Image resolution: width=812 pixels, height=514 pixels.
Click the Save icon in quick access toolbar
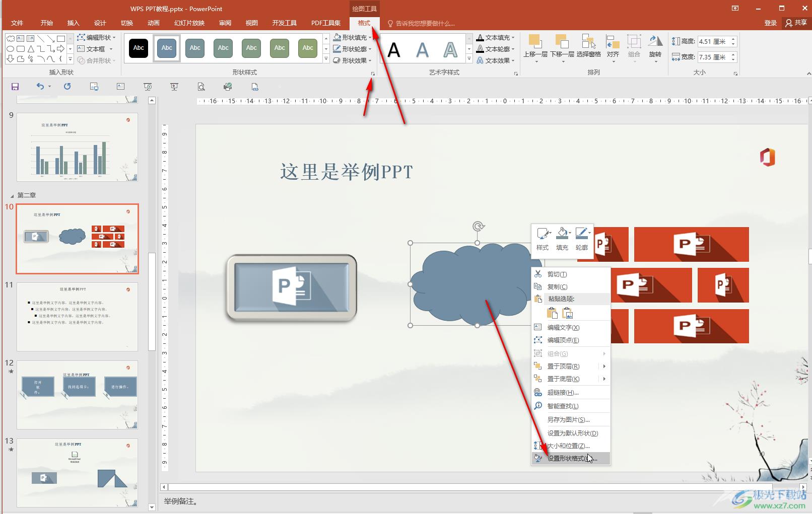coord(15,87)
